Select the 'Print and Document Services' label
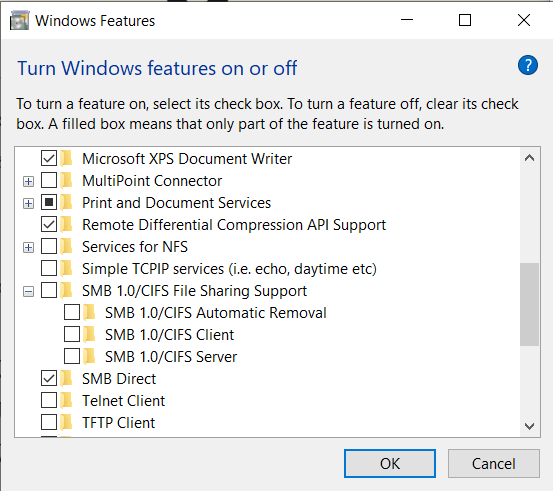Image resolution: width=553 pixels, height=491 pixels. tap(176, 203)
